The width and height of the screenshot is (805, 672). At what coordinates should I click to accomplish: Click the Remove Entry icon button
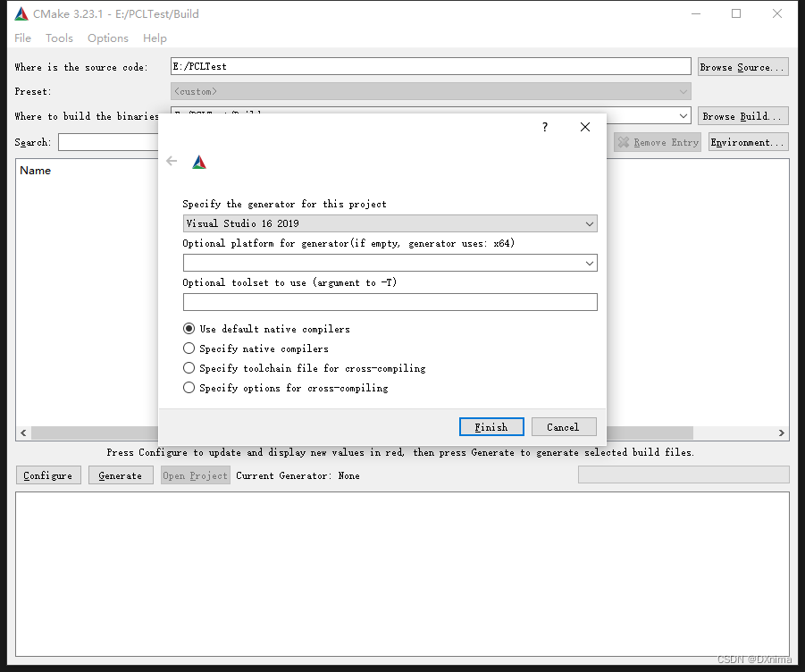click(657, 141)
